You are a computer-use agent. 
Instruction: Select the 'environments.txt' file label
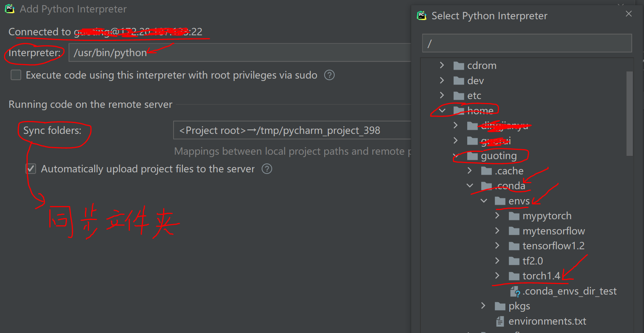pos(547,321)
